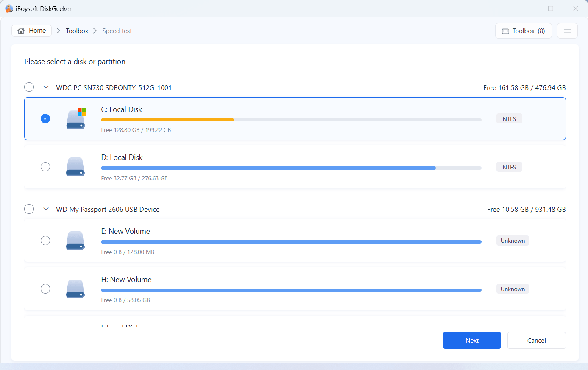The image size is (588, 370).
Task: Select the H: New Volume radio button
Action: click(x=45, y=289)
